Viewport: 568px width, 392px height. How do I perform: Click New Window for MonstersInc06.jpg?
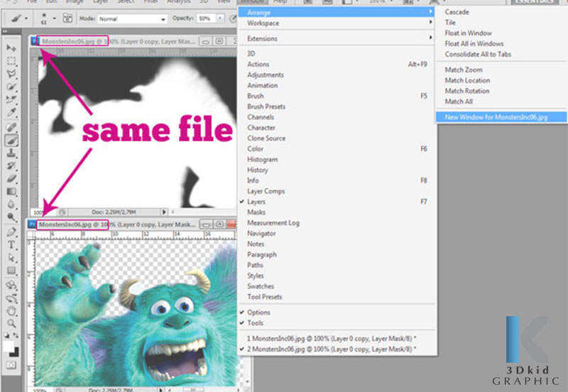coord(501,117)
